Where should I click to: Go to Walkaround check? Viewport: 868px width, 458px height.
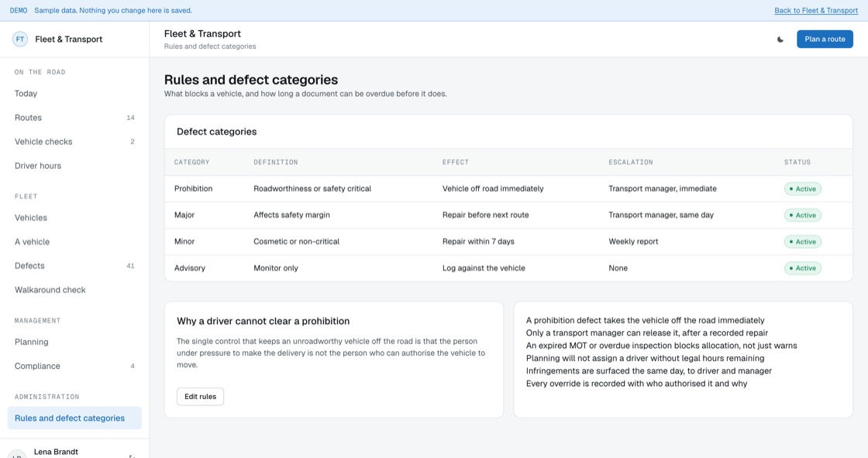click(74, 290)
